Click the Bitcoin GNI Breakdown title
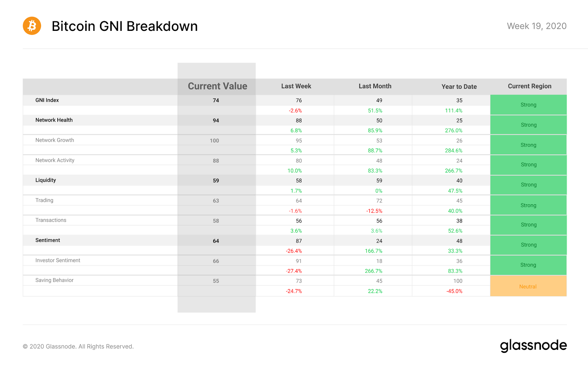This screenshot has height=369, width=588. point(125,26)
